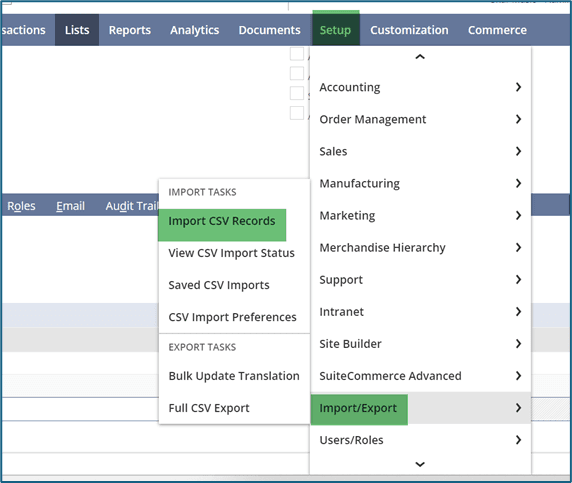The image size is (572, 483).
Task: Click the Setup menu tab
Action: click(x=336, y=29)
